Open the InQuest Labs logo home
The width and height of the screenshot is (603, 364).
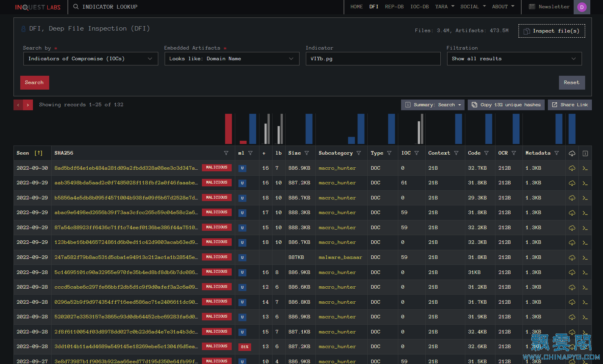(38, 7)
